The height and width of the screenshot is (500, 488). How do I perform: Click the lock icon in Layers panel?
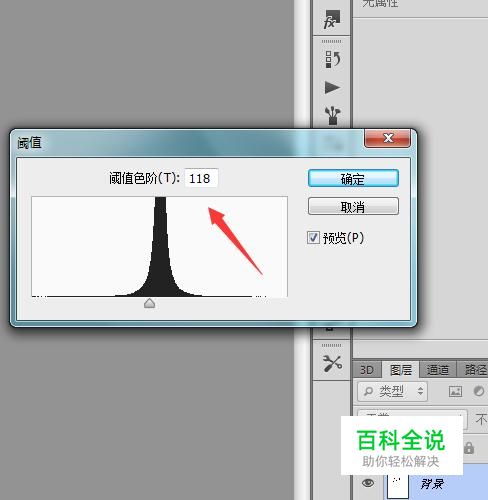click(x=469, y=448)
